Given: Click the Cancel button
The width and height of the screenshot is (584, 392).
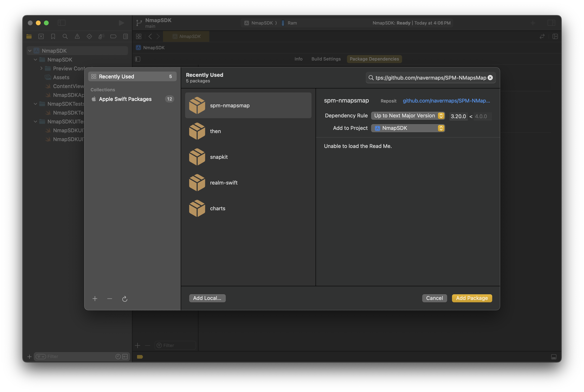Looking at the screenshot, I should (434, 298).
